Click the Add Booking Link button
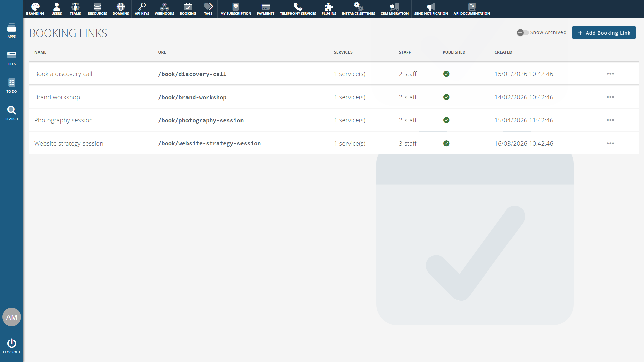Viewport: 644px width, 362px height. pyautogui.click(x=604, y=33)
